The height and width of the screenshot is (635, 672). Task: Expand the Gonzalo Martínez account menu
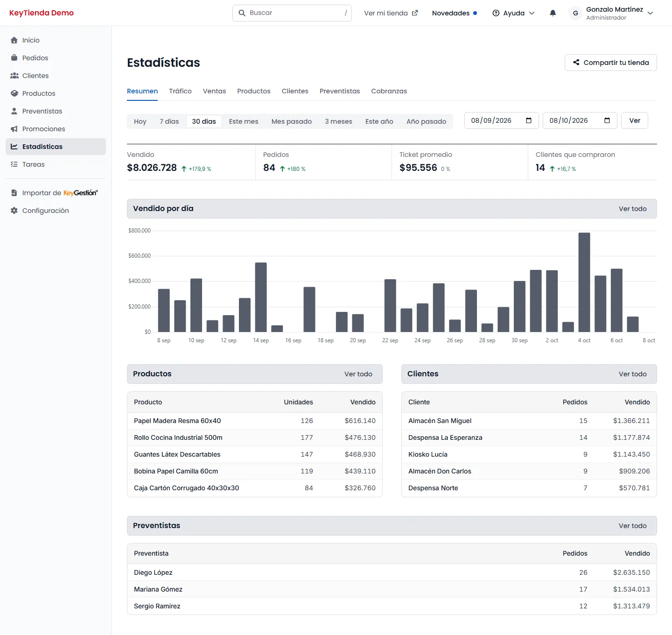pyautogui.click(x=651, y=13)
